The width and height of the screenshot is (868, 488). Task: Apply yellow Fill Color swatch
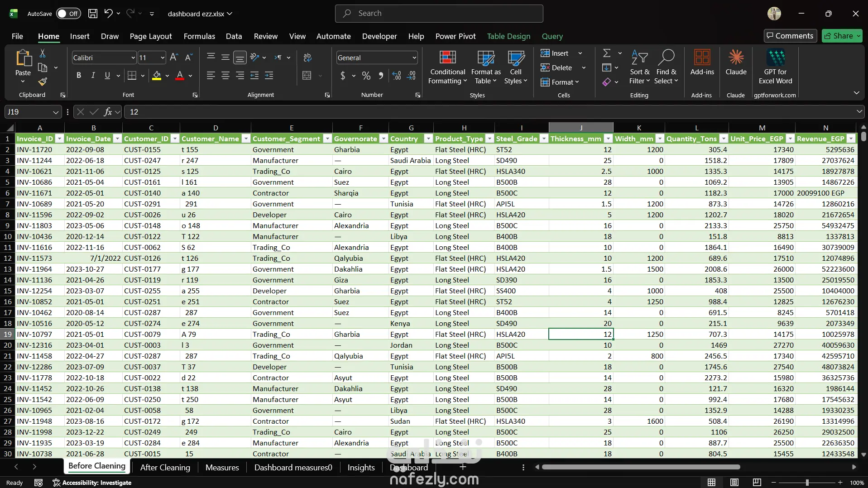point(157,76)
